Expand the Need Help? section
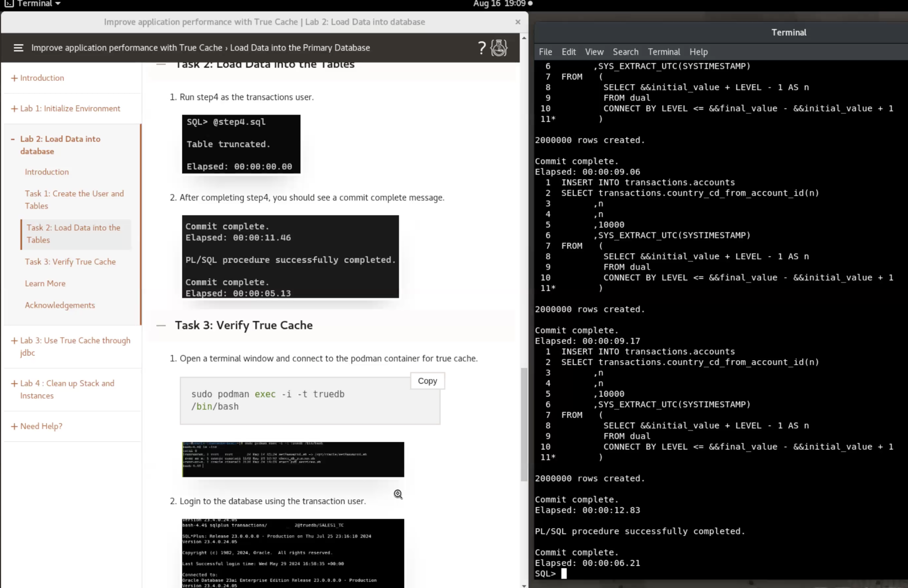The height and width of the screenshot is (588, 908). (x=41, y=426)
